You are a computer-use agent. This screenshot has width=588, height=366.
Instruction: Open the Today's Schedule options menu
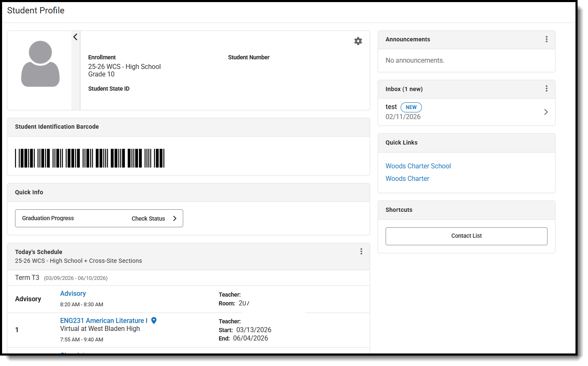(x=361, y=251)
